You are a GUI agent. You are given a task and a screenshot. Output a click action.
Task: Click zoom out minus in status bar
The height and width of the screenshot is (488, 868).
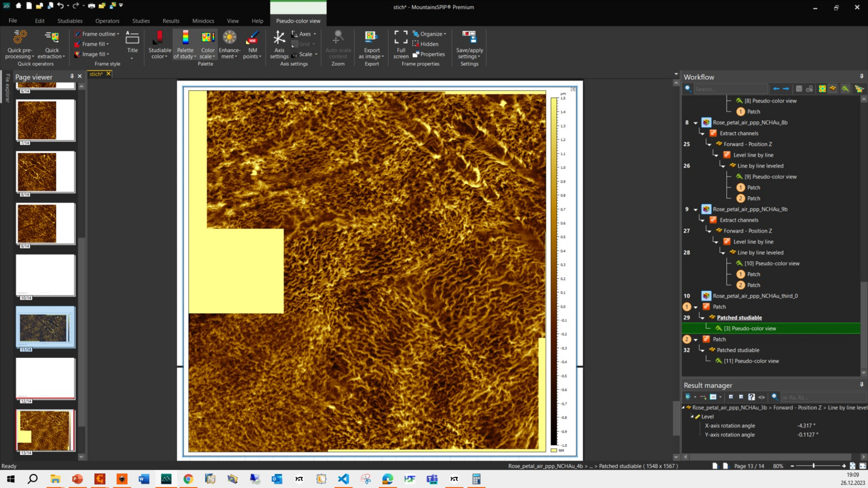click(x=792, y=466)
